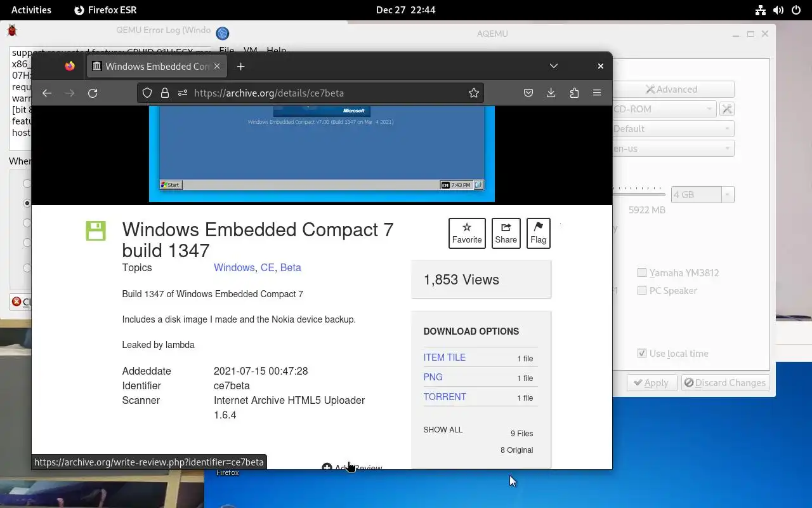The width and height of the screenshot is (812, 508).
Task: Reload the archive.org page
Action: [93, 93]
